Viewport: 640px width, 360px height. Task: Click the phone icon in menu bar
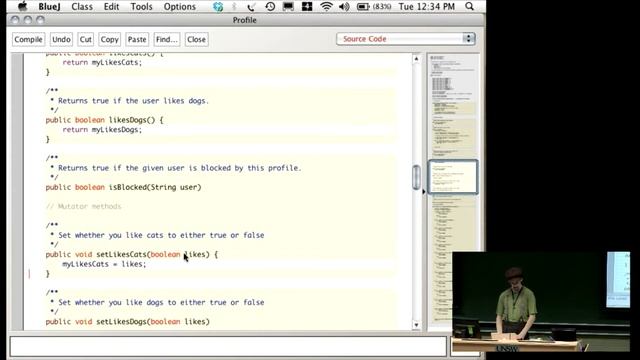251,7
